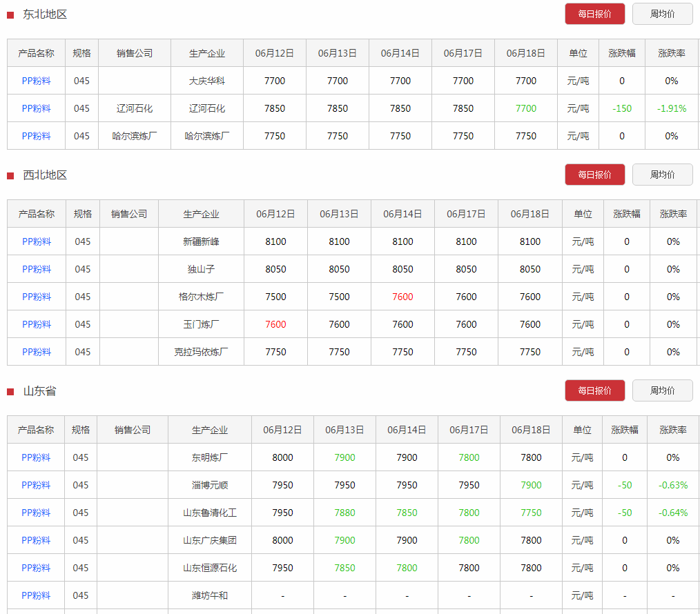Click 山东广庆集团 producer cell

point(210,540)
